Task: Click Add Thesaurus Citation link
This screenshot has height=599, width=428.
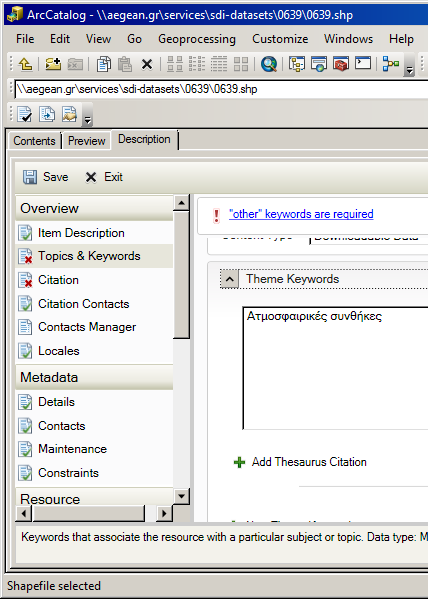Action: click(309, 462)
